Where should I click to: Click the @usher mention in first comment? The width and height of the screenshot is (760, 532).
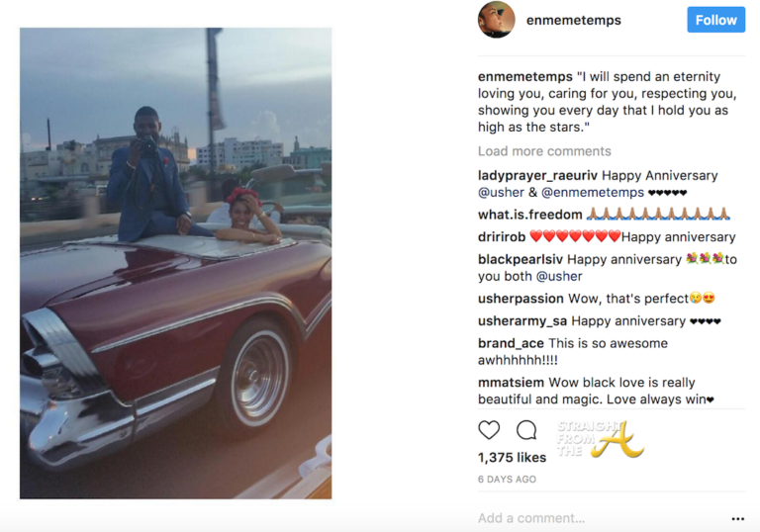click(x=500, y=192)
